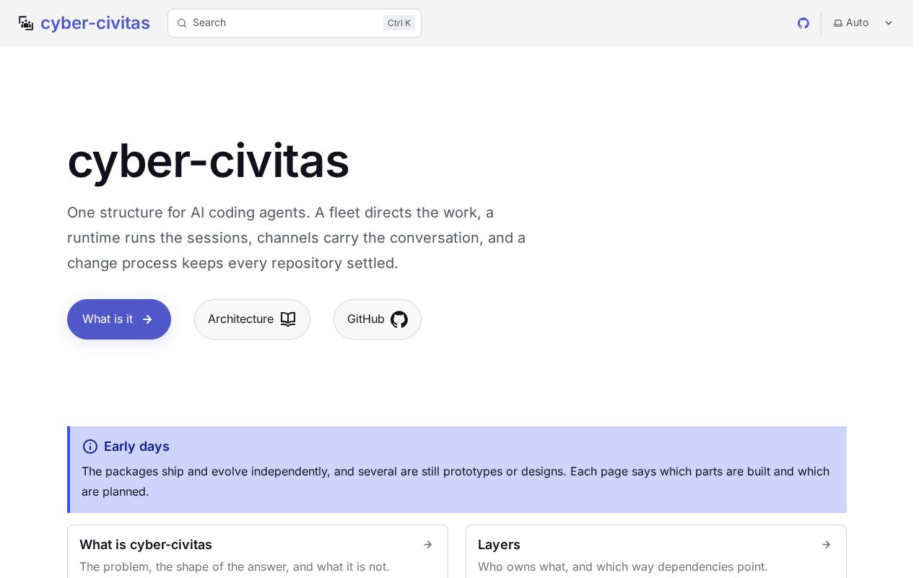The image size is (924, 578).
Task: Click the cyber-civitas logo icon
Action: (26, 23)
